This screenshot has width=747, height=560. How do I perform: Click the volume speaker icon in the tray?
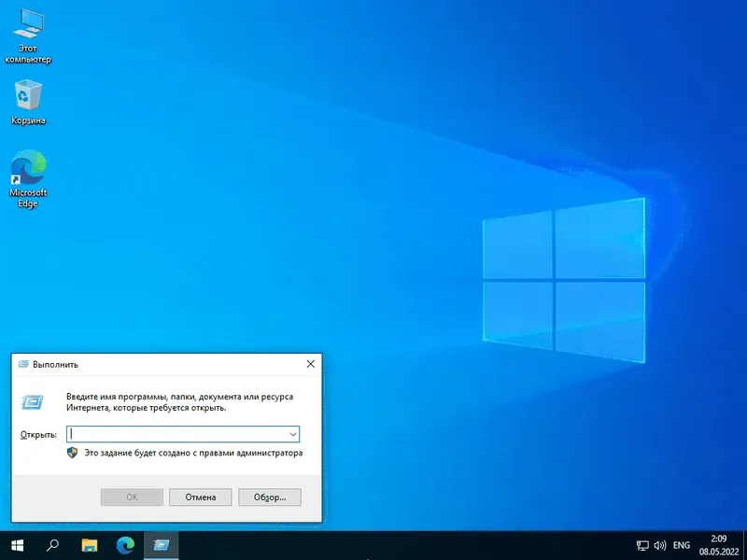[659, 545]
